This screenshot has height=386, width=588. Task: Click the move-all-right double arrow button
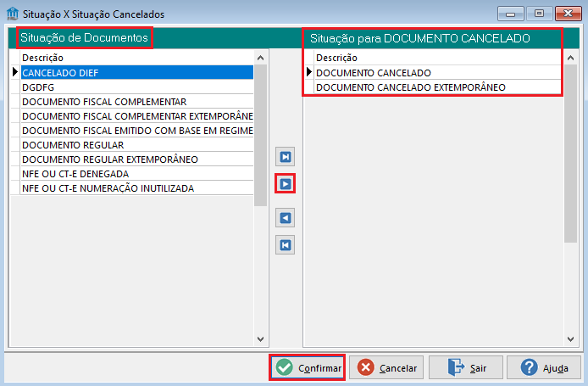pyautogui.click(x=285, y=157)
